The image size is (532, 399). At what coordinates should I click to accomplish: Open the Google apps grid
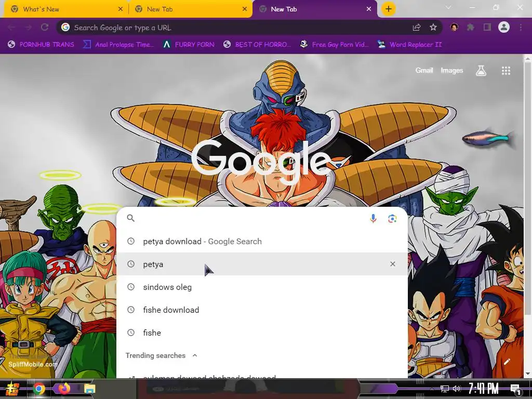click(506, 71)
